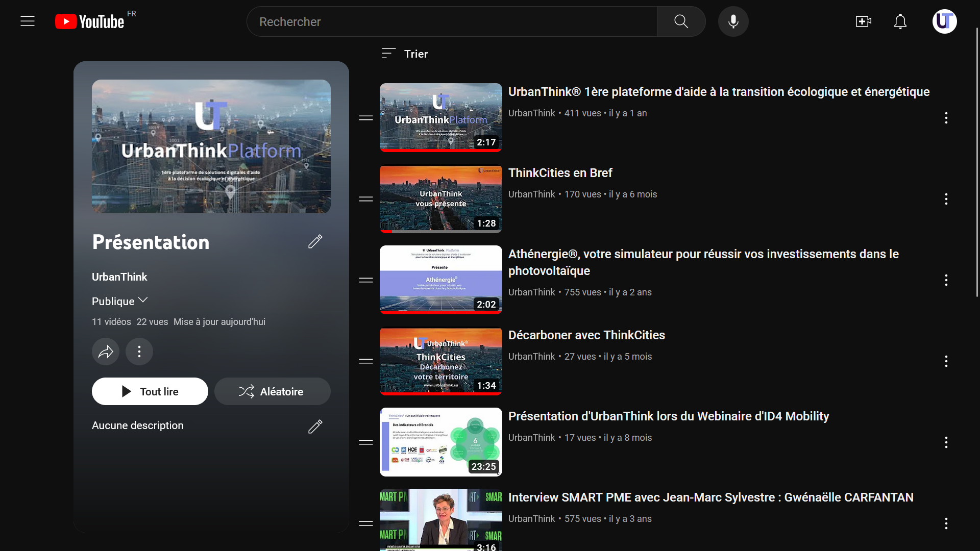Open the Create video icon
The height and width of the screenshot is (551, 980).
click(863, 21)
